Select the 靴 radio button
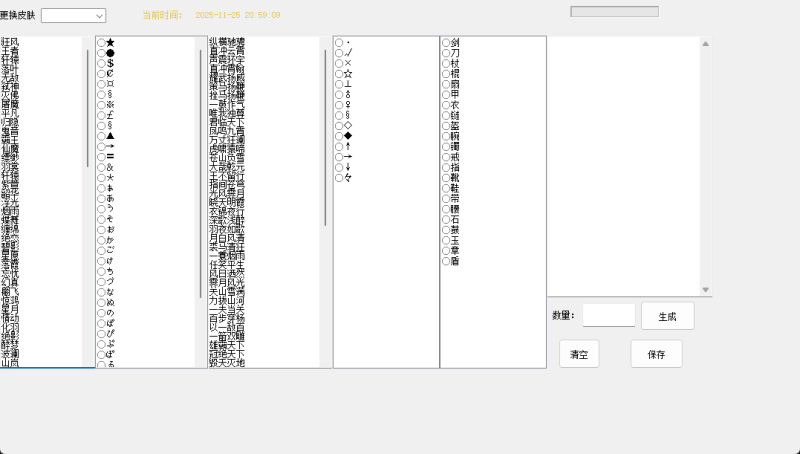 (446, 178)
